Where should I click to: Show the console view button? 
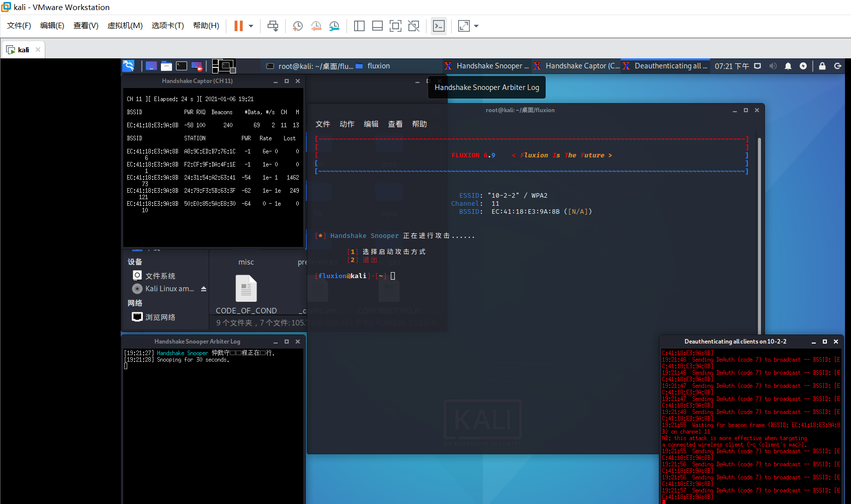coord(439,26)
